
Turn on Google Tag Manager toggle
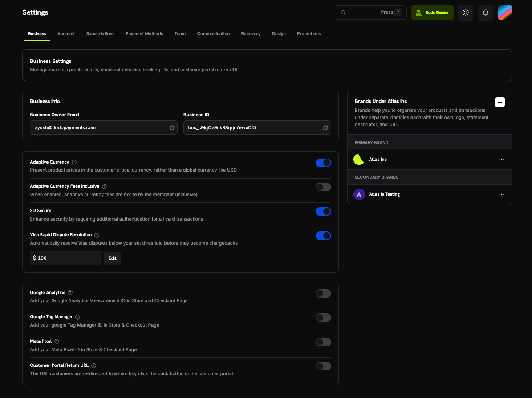point(323,317)
